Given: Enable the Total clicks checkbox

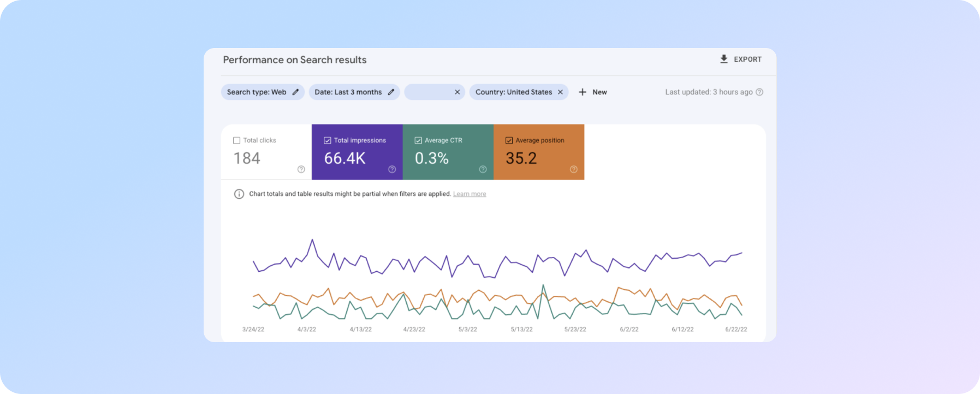Looking at the screenshot, I should [x=236, y=140].
